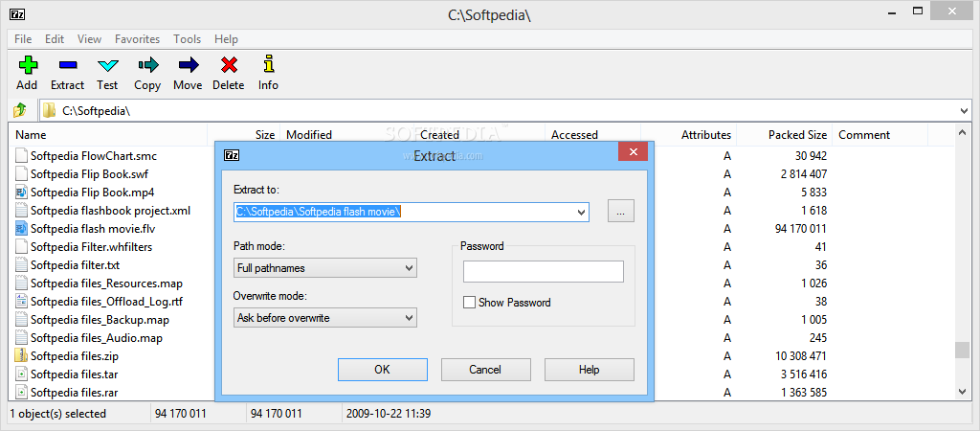Click the Password input field
980x431 pixels.
pos(544,271)
